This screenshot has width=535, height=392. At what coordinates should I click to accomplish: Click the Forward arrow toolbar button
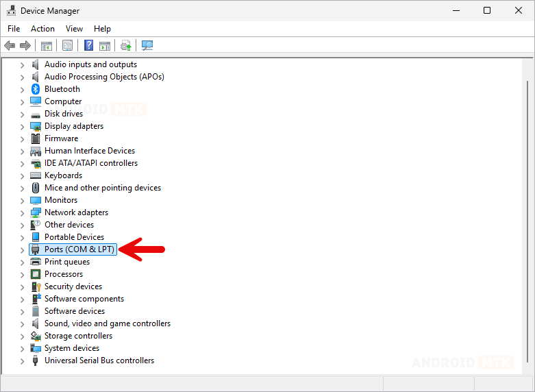[x=25, y=46]
